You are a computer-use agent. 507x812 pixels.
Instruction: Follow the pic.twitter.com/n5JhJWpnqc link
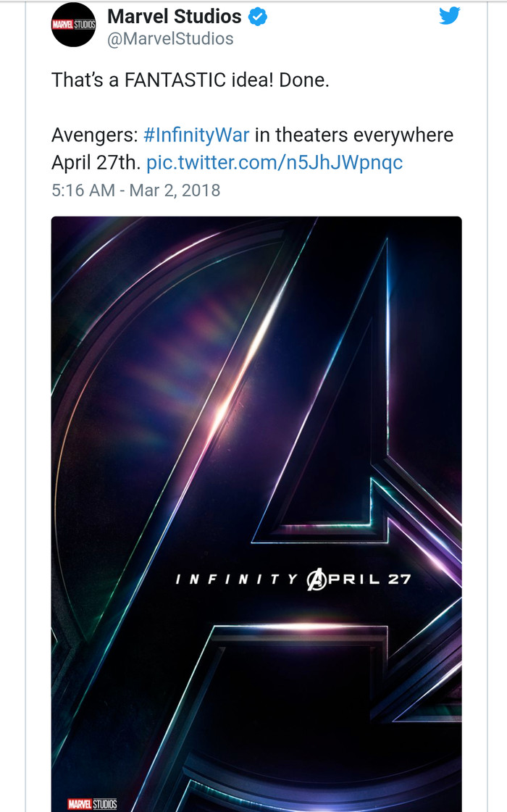tap(275, 162)
